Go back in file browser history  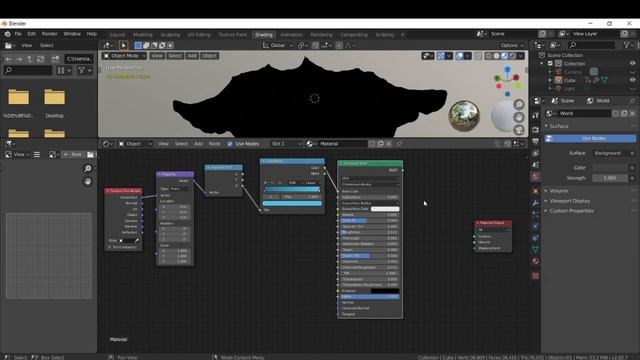(x=9, y=59)
